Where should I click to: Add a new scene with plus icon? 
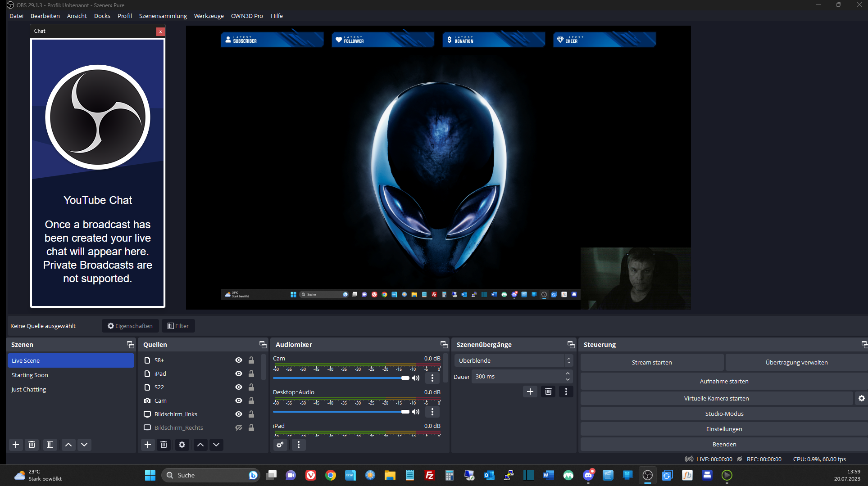coord(16,445)
